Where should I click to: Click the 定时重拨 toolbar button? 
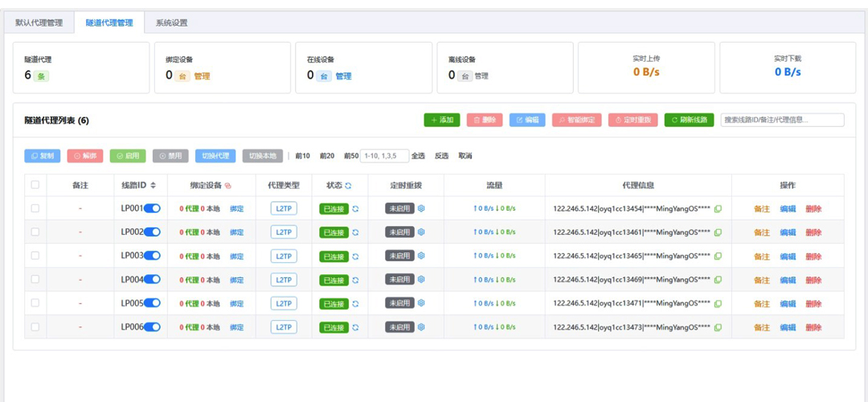tap(633, 120)
